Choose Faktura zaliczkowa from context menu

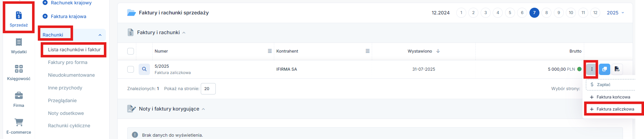click(x=615, y=109)
